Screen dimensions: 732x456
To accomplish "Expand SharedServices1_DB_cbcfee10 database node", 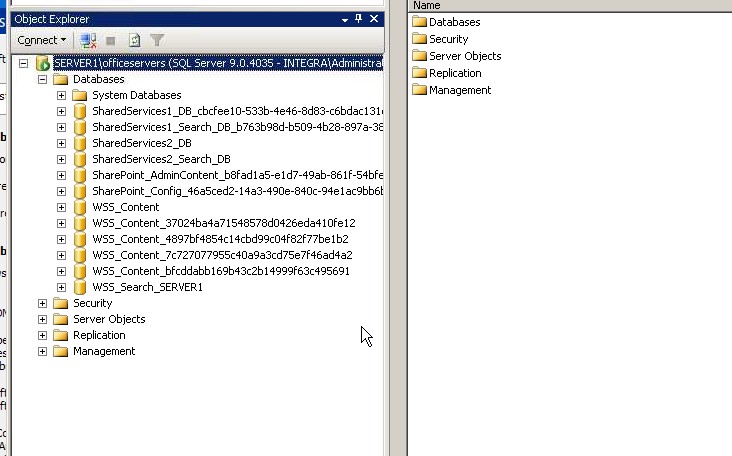I will (x=61, y=111).
